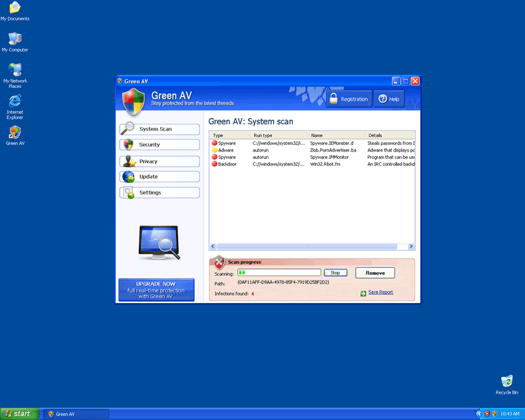Open the Update section

tap(159, 177)
